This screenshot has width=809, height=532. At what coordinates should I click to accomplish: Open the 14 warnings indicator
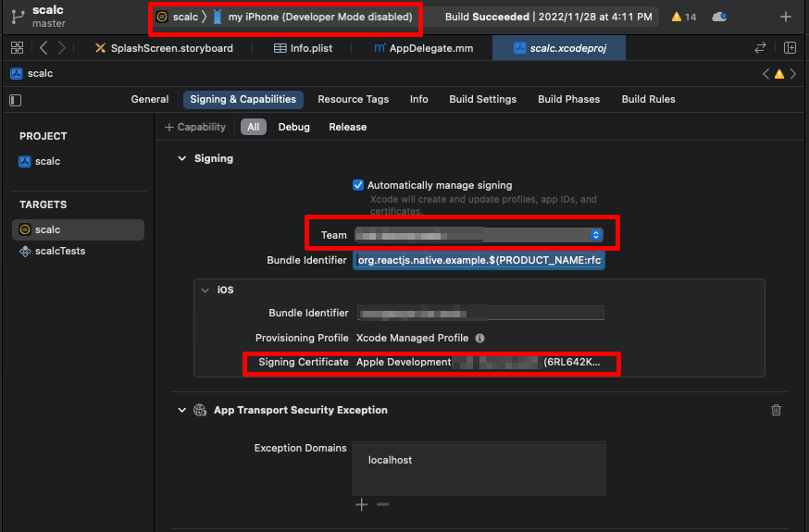tap(684, 17)
